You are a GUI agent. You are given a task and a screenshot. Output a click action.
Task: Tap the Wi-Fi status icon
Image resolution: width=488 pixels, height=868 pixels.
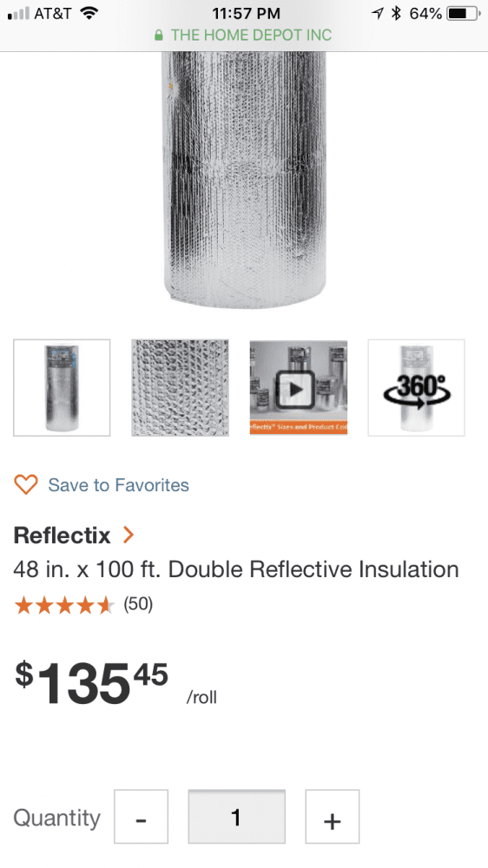[x=89, y=13]
